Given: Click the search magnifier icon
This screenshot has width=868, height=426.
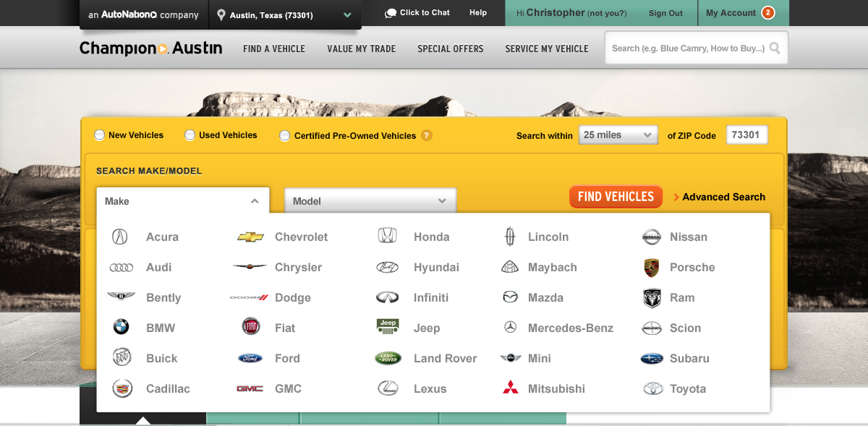Looking at the screenshot, I should 775,48.
